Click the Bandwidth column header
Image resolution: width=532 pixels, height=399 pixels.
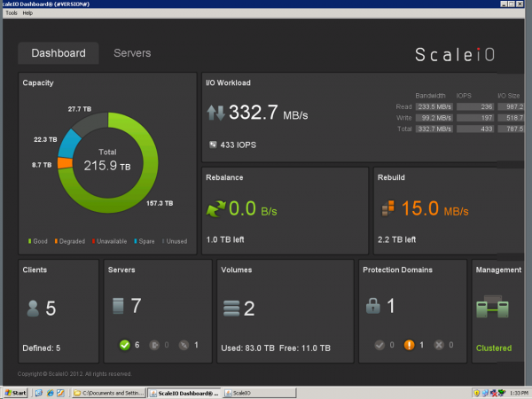pyautogui.click(x=430, y=96)
